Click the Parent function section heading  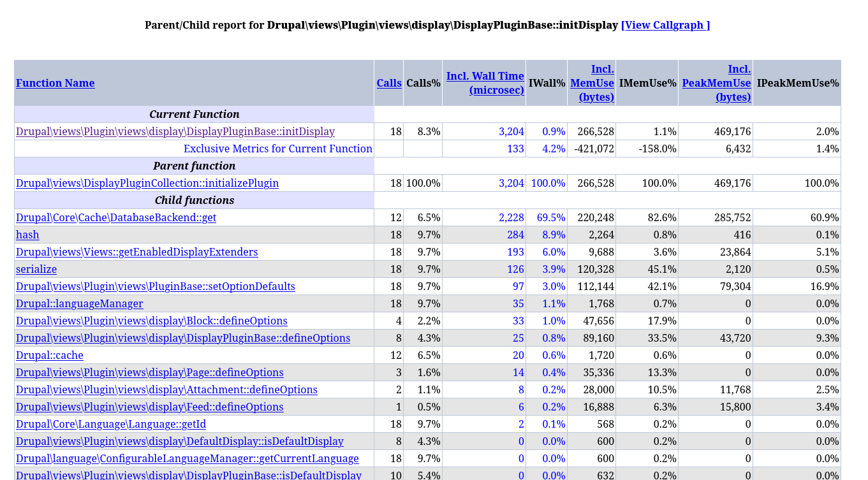195,166
